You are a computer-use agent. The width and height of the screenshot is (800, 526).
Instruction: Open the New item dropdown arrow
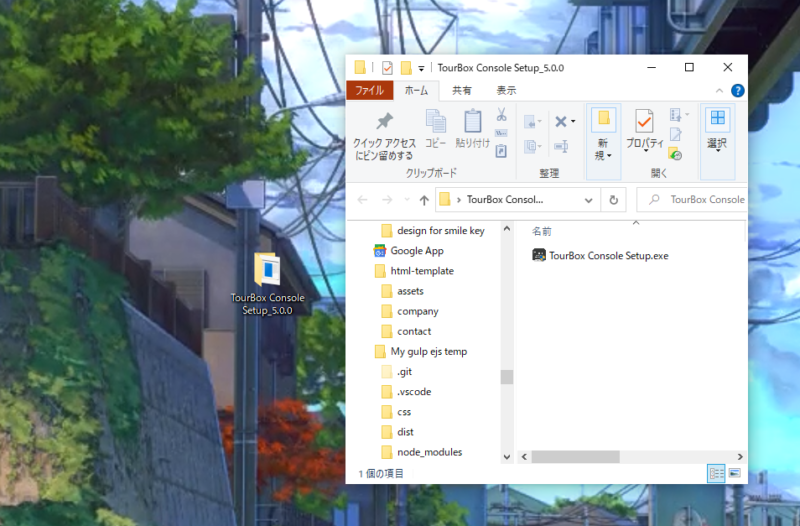coord(609,156)
